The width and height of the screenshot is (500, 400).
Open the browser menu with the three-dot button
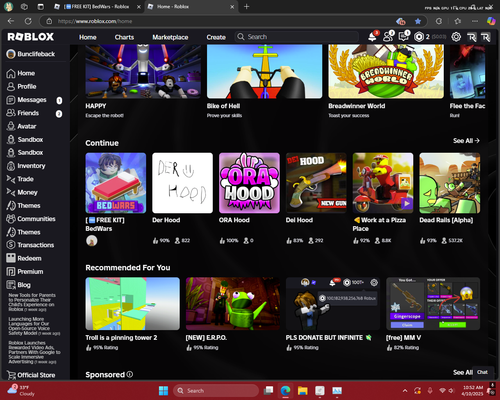pyautogui.click(x=475, y=21)
